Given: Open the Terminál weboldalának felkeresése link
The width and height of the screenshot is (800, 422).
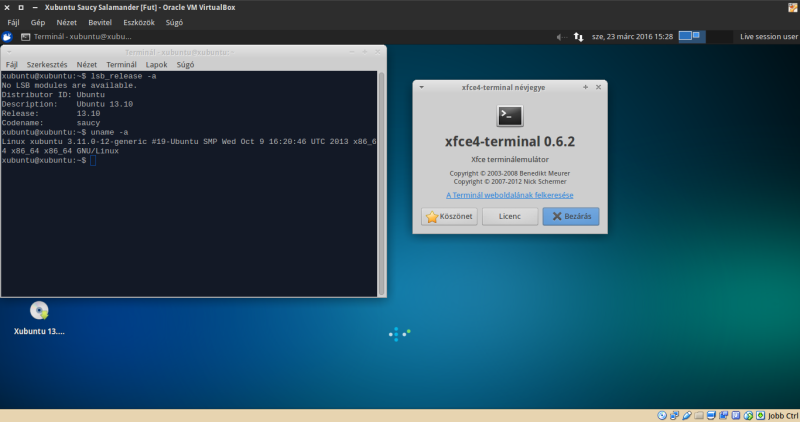Looking at the screenshot, I should [510, 195].
